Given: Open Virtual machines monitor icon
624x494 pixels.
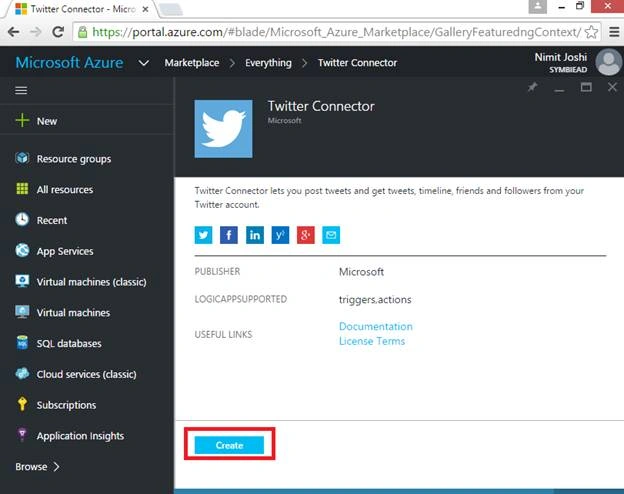Looking at the screenshot, I should pos(22,312).
